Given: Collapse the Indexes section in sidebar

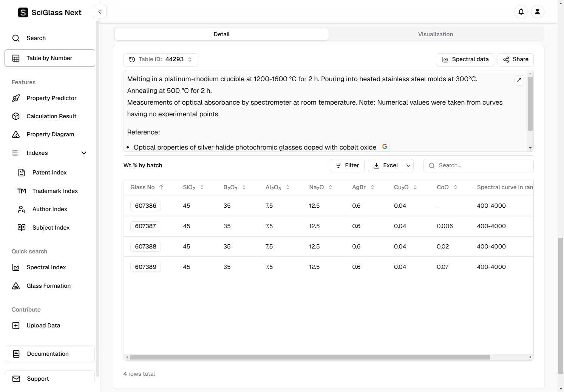Looking at the screenshot, I should [83, 153].
